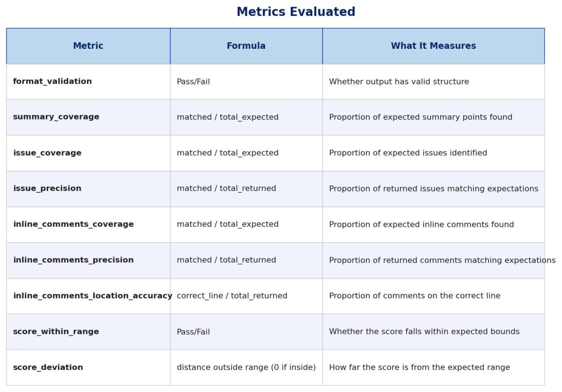Click the Metrics Evaluated title
Viewport: 562px width, 392px height.
(x=296, y=12)
